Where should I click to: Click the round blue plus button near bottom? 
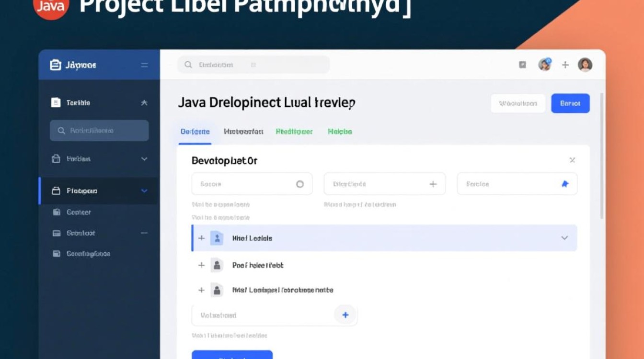(345, 315)
